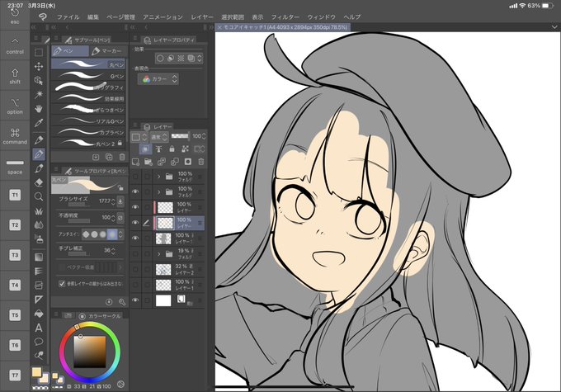This screenshot has height=392, width=561.
Task: Pick the Fill bucket tool
Action: pos(39,314)
